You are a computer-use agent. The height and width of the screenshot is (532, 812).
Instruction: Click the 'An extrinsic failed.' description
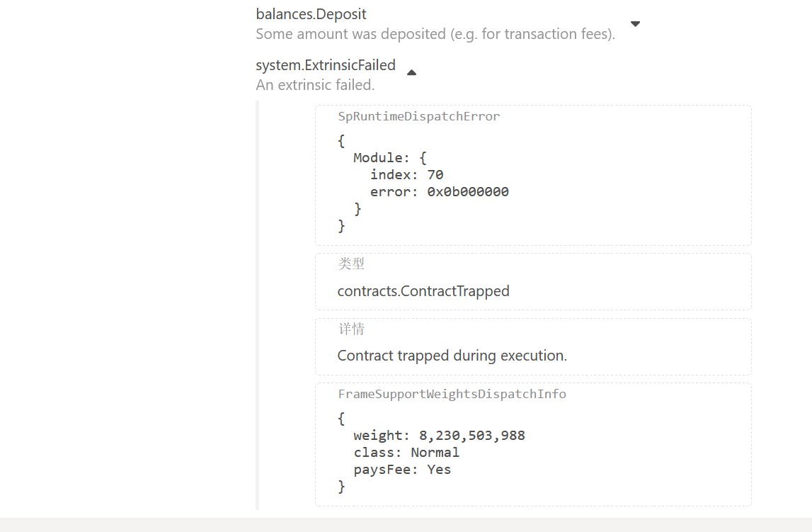pos(315,85)
